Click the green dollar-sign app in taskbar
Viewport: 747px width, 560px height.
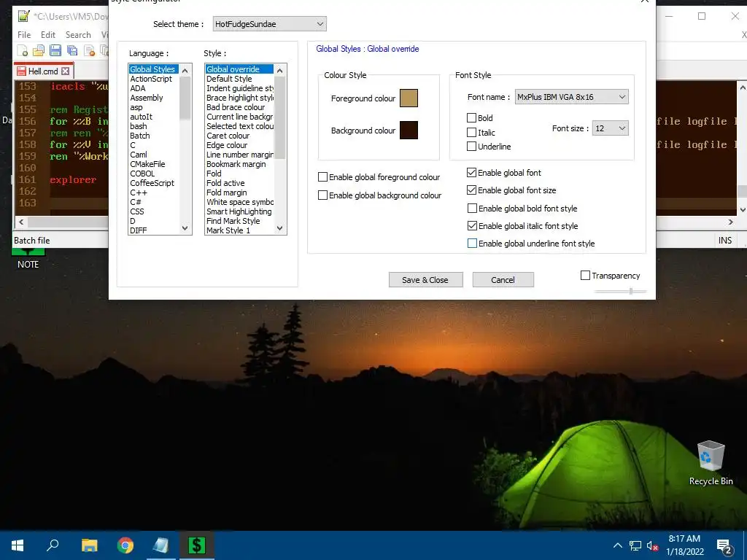pos(196,545)
